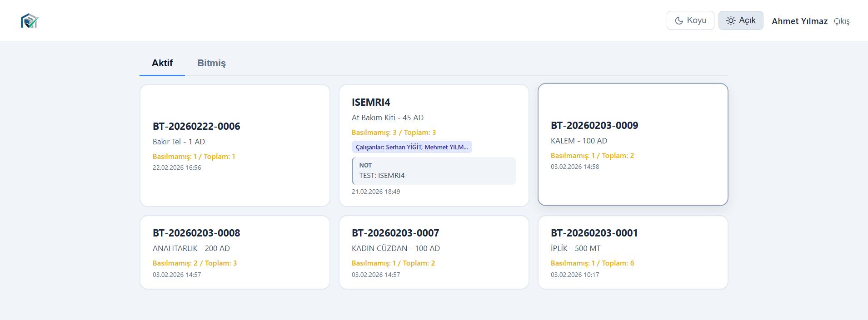
Task: Open the Aktif tab
Action: [x=162, y=63]
